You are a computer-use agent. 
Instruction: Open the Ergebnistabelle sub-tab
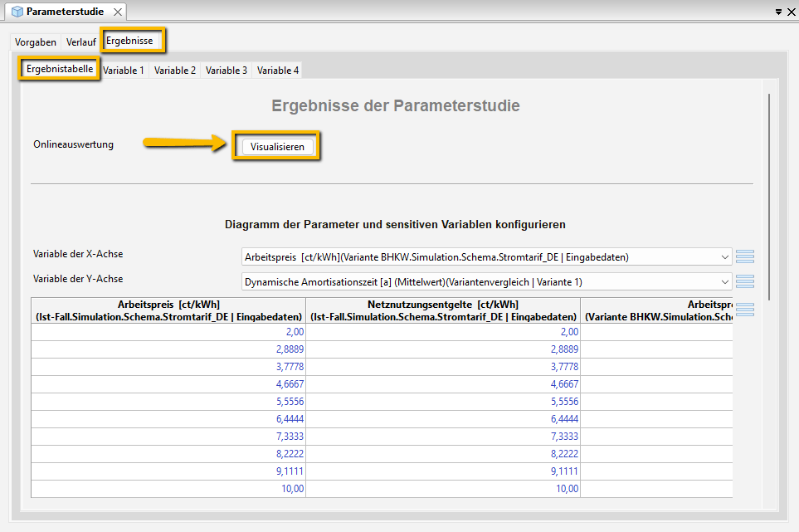[x=60, y=69]
